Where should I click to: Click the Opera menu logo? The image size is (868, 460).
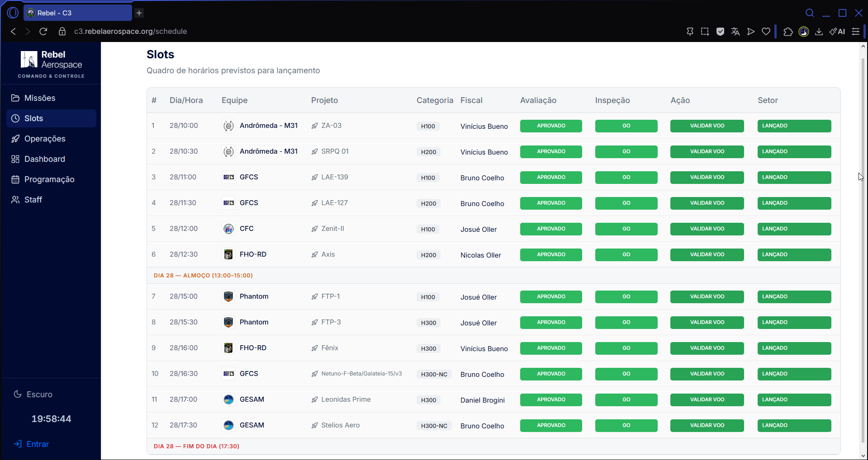[13, 13]
